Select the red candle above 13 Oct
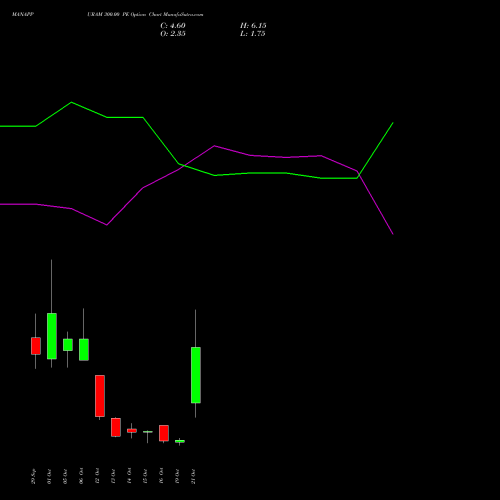 (116, 427)
